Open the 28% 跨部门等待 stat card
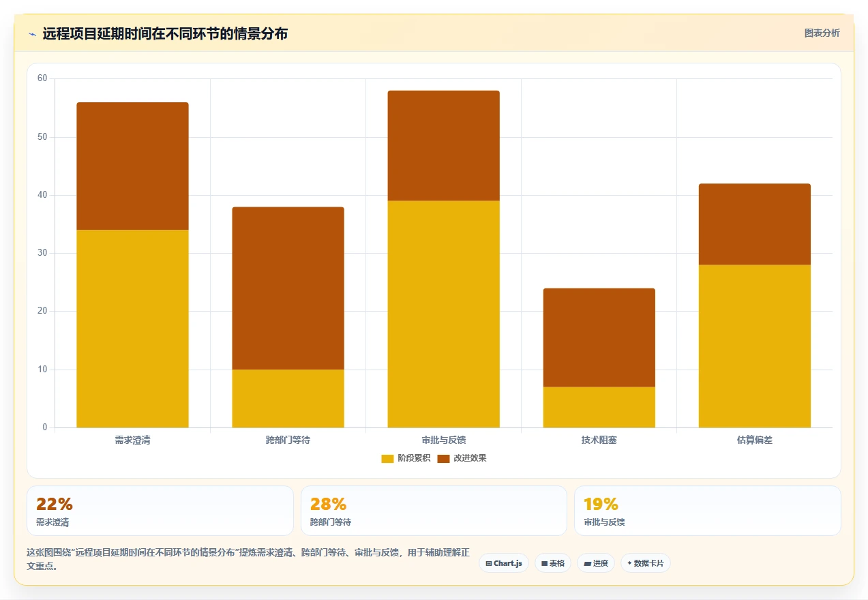Viewport: 868px width, 600px height. point(434,511)
